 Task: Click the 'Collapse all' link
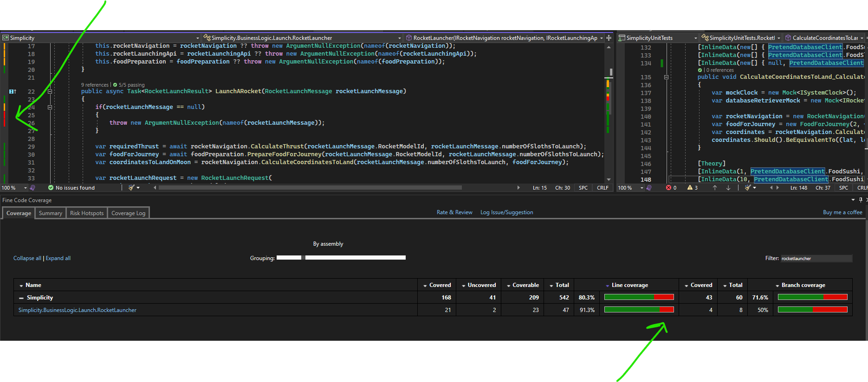(27, 258)
